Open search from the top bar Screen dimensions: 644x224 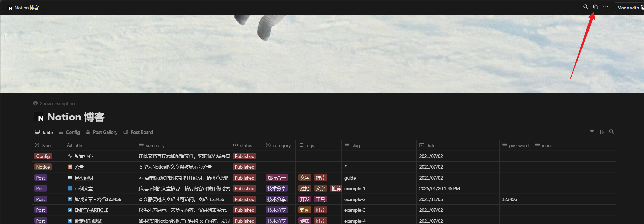(585, 7)
